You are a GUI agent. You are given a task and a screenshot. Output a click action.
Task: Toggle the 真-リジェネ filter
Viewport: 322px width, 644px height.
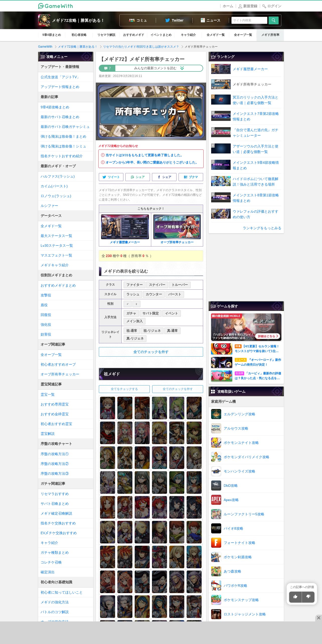coord(135,339)
